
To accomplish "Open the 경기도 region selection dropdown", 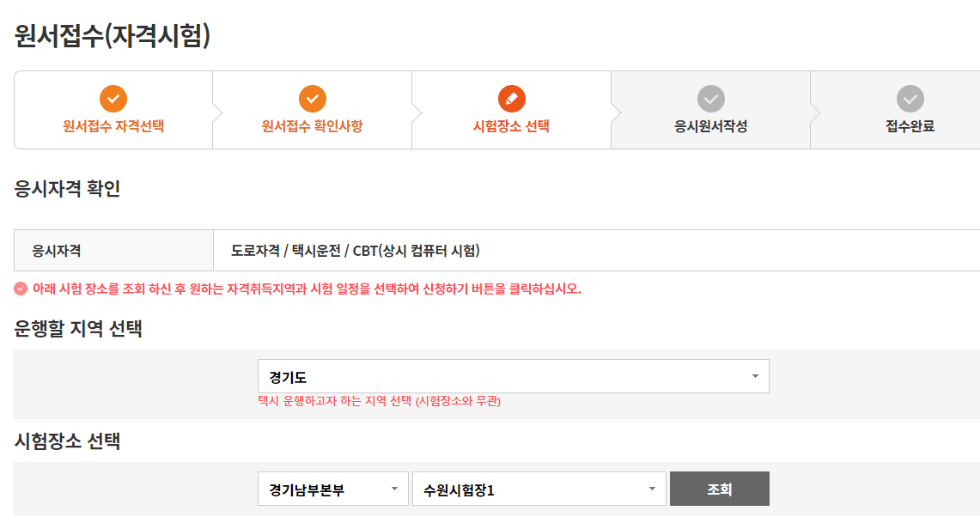I will 511,376.
